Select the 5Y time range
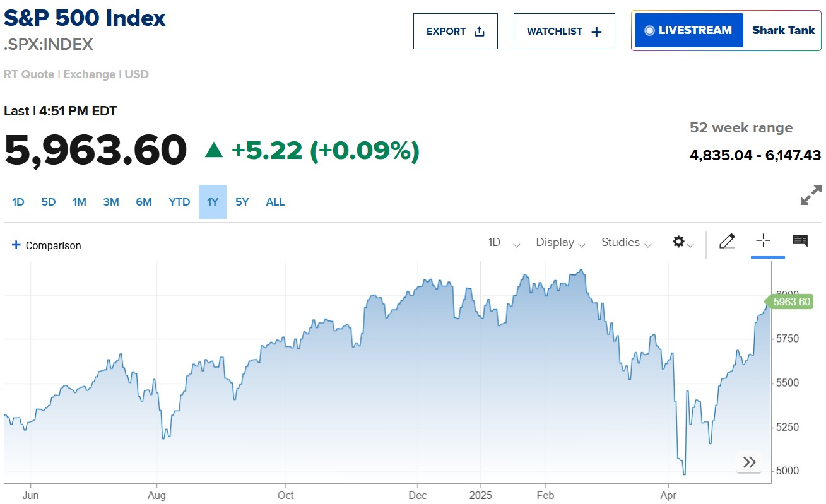The width and height of the screenshot is (826, 504). tap(242, 202)
